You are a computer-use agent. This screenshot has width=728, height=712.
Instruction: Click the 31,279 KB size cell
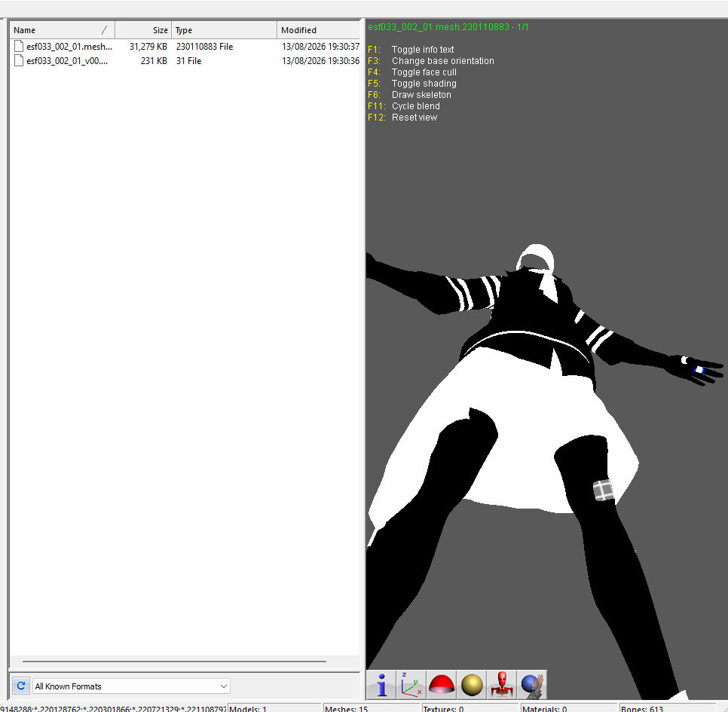coord(148,47)
